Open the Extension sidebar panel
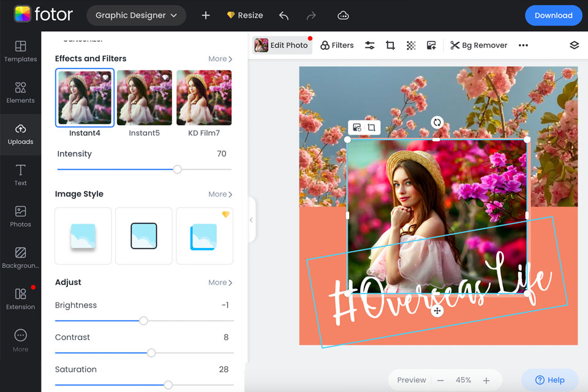588x392 pixels. [x=20, y=299]
